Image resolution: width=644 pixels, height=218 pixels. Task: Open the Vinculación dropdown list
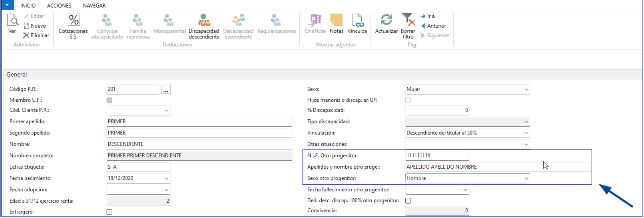tap(526, 133)
